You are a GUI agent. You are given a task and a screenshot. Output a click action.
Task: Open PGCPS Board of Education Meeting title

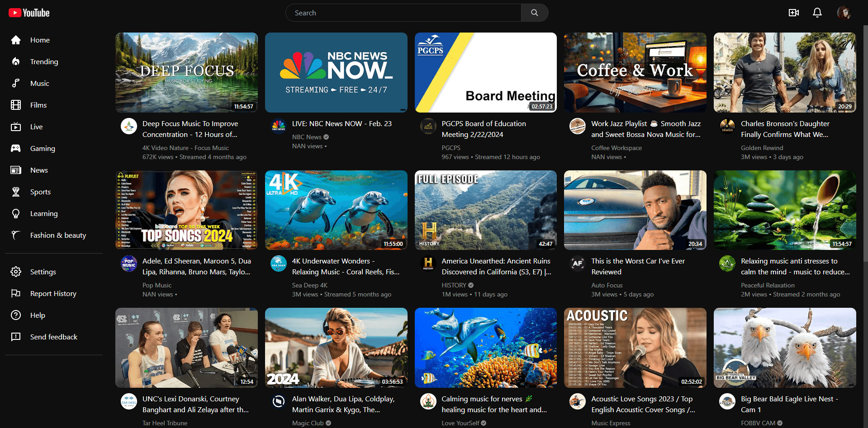coord(484,129)
